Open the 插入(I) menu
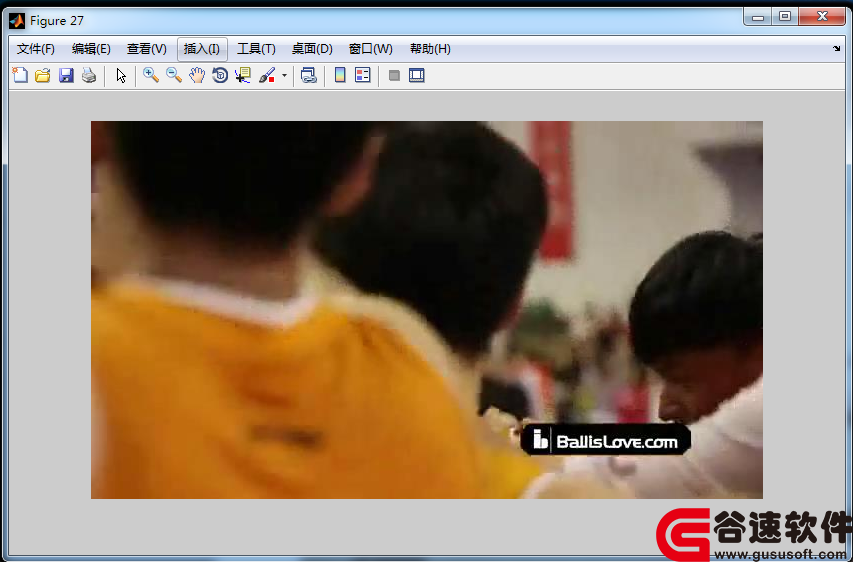Image resolution: width=853 pixels, height=562 pixels. tap(202, 49)
